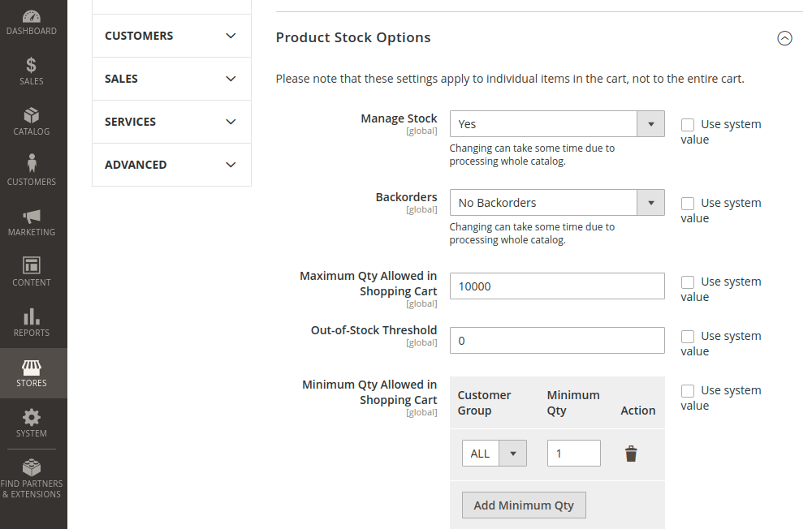This screenshot has width=812, height=529.
Task: Open the Catalog box icon
Action: point(31,115)
